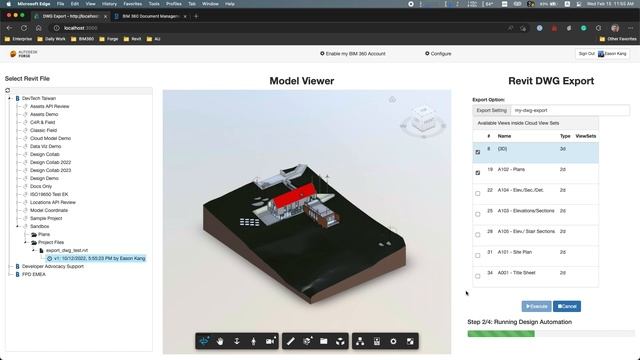Select the Pan hand tool

pyautogui.click(x=220, y=341)
